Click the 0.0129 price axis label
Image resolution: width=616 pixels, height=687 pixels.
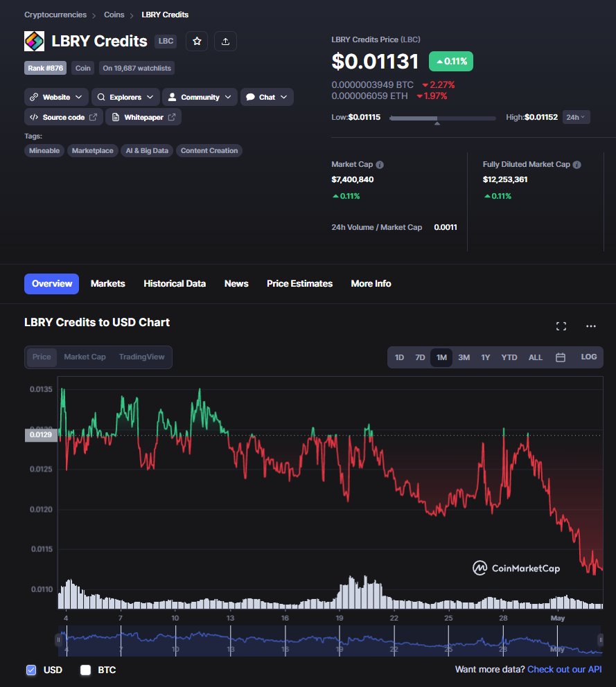[x=41, y=435]
